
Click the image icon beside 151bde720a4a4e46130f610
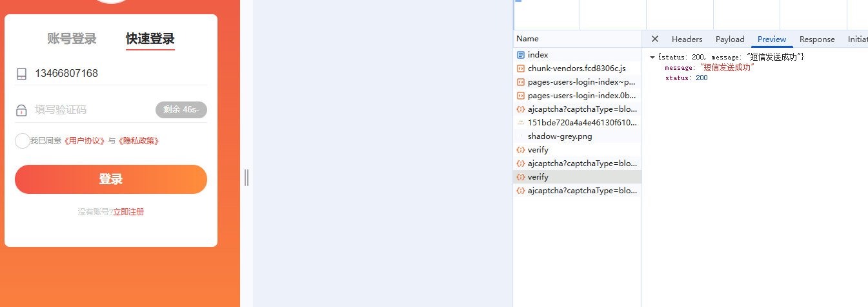click(521, 123)
